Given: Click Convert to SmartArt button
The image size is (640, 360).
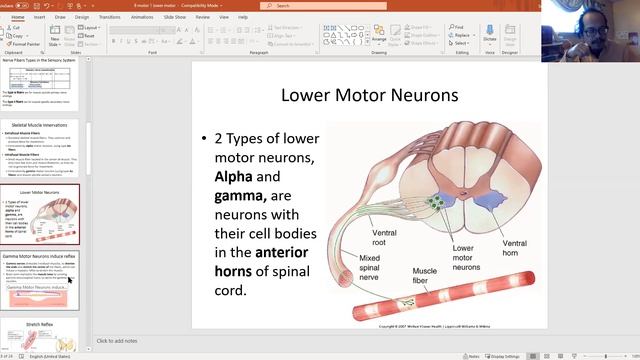Looking at the screenshot, I should tap(291, 44).
